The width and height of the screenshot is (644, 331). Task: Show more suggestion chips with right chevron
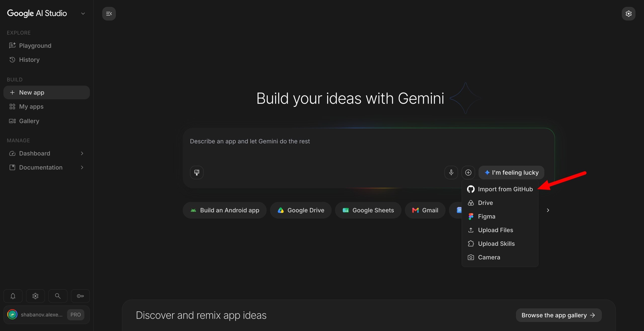[x=548, y=210]
